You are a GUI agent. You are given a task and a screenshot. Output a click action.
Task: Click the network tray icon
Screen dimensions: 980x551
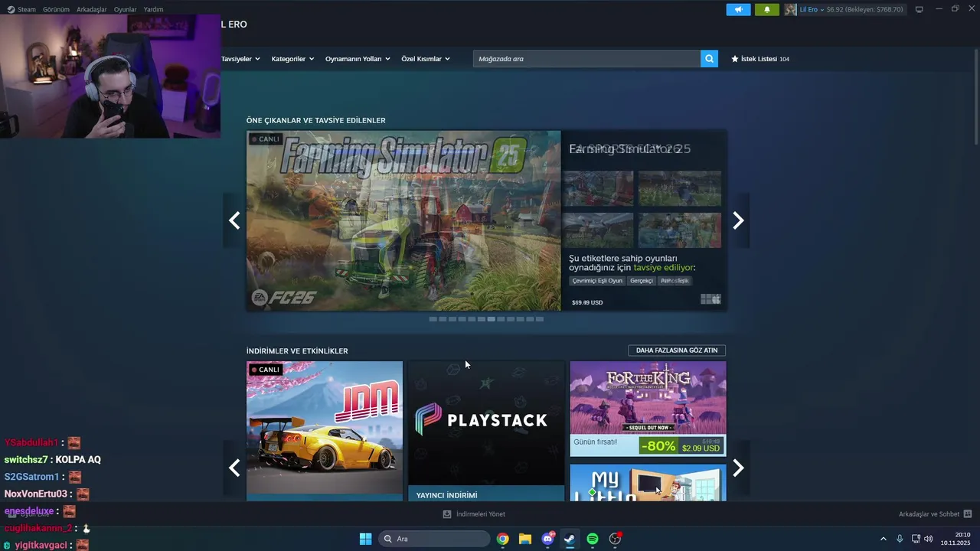pyautogui.click(x=916, y=539)
